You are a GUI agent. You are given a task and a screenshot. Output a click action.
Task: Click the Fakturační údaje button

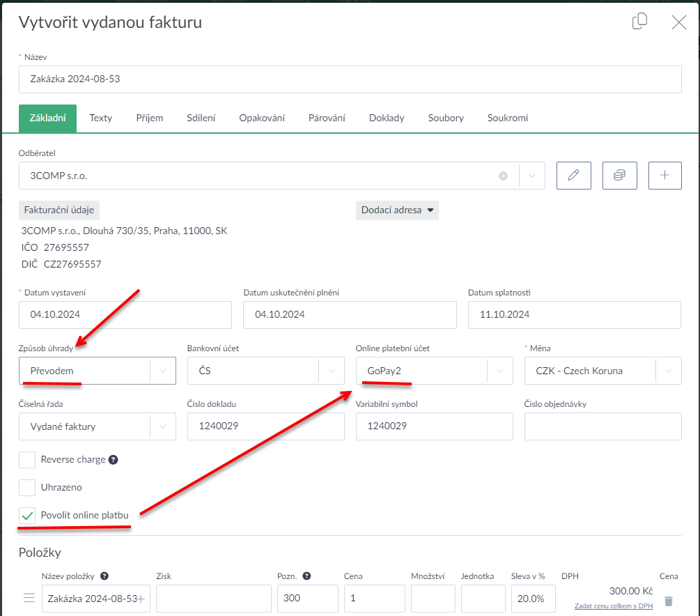[x=60, y=210]
